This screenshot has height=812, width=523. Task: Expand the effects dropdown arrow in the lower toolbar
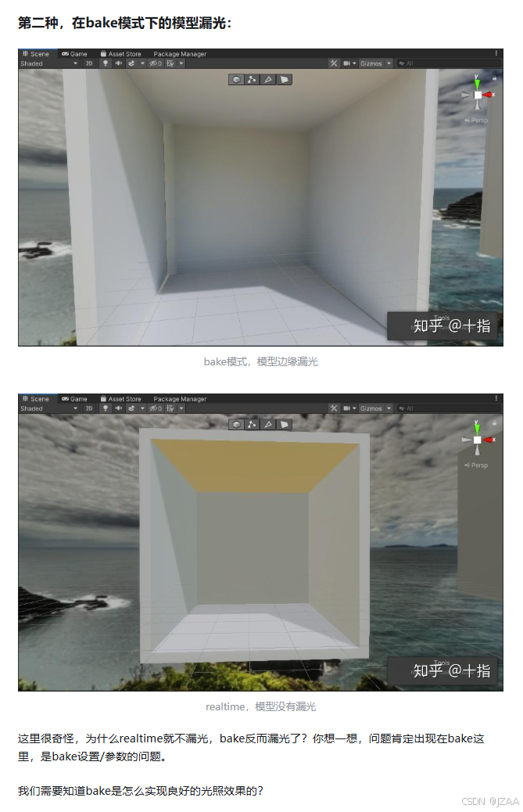tap(142, 408)
